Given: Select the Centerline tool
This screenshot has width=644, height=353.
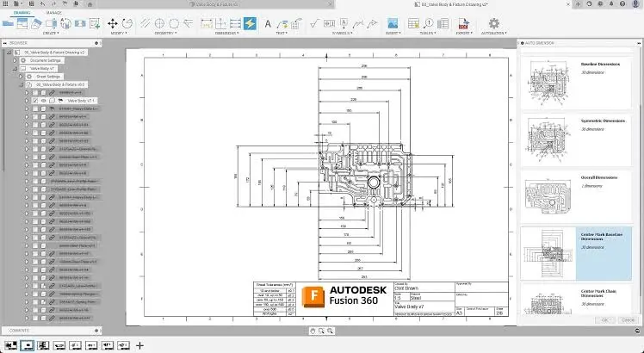Looking at the screenshot, I should 145,23.
